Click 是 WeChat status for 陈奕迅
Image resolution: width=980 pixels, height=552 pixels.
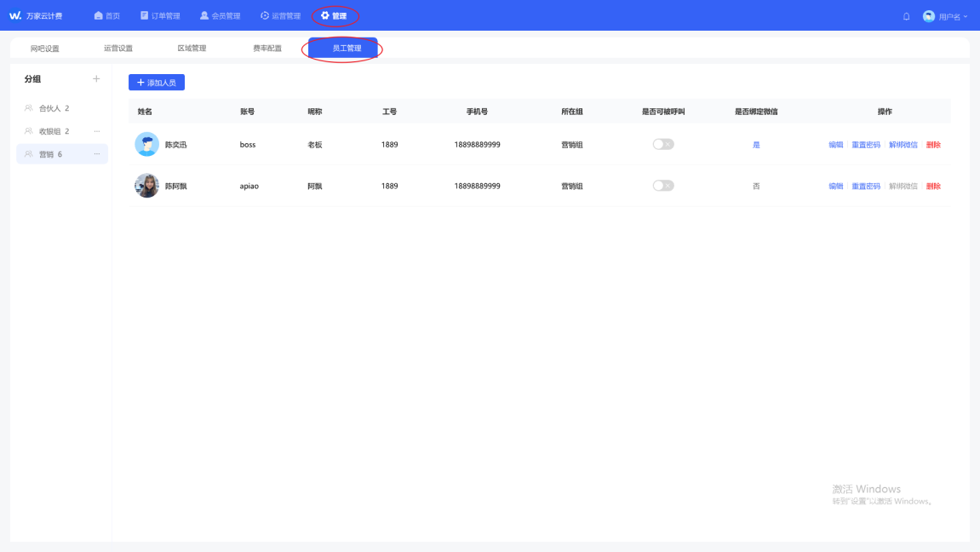756,145
